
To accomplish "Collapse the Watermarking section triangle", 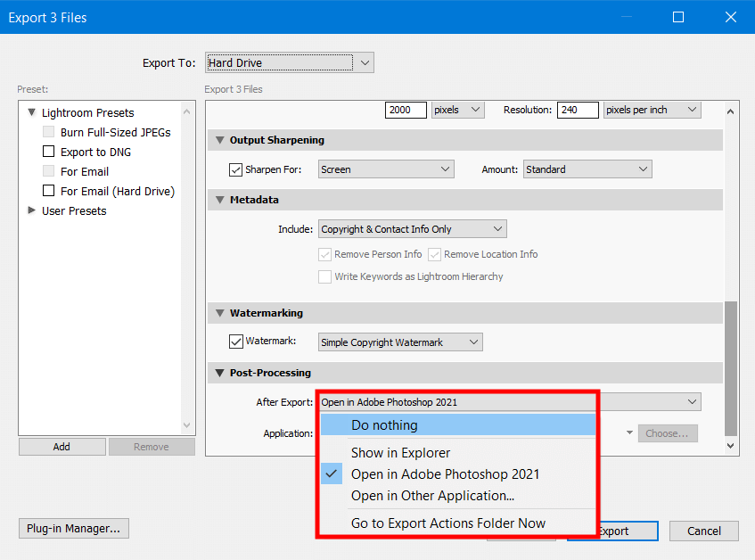I will click(x=219, y=313).
